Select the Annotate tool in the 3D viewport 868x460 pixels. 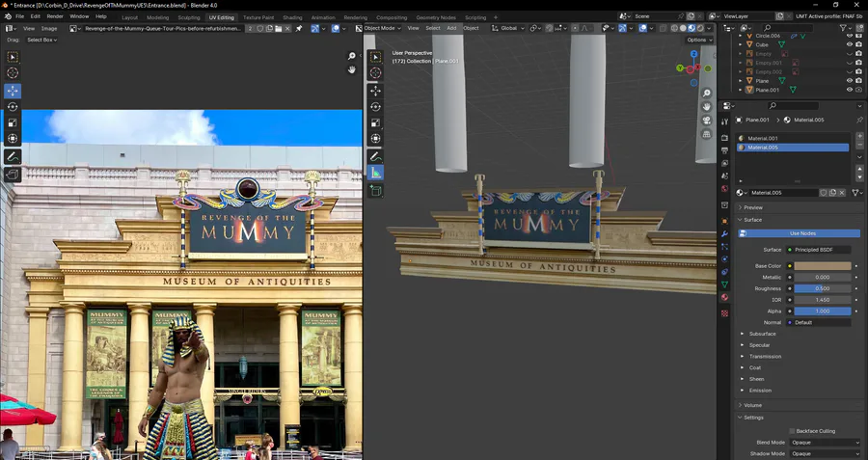pyautogui.click(x=376, y=156)
